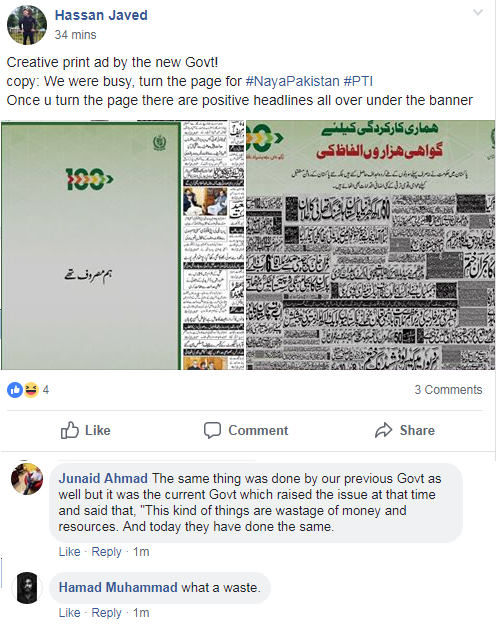Screen dimensions: 496x640
Task: Click the Comment speech bubble button
Action: (x=246, y=430)
